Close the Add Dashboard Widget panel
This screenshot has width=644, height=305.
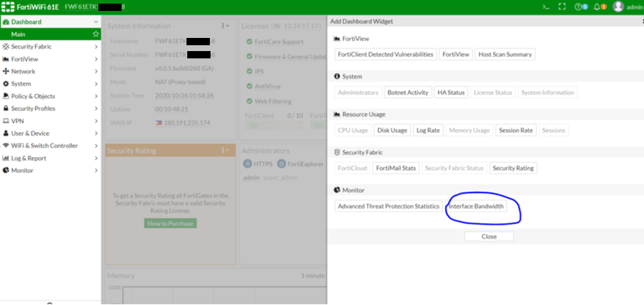489,236
